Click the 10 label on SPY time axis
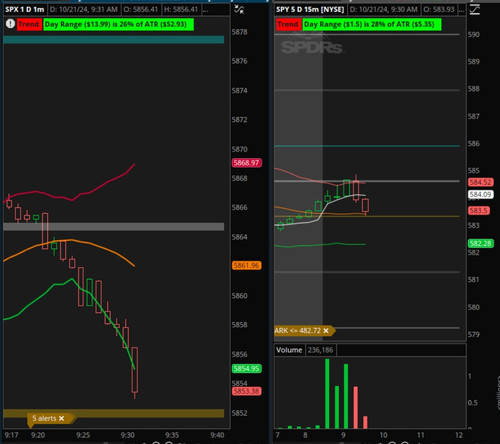The image size is (500, 444). [383, 435]
